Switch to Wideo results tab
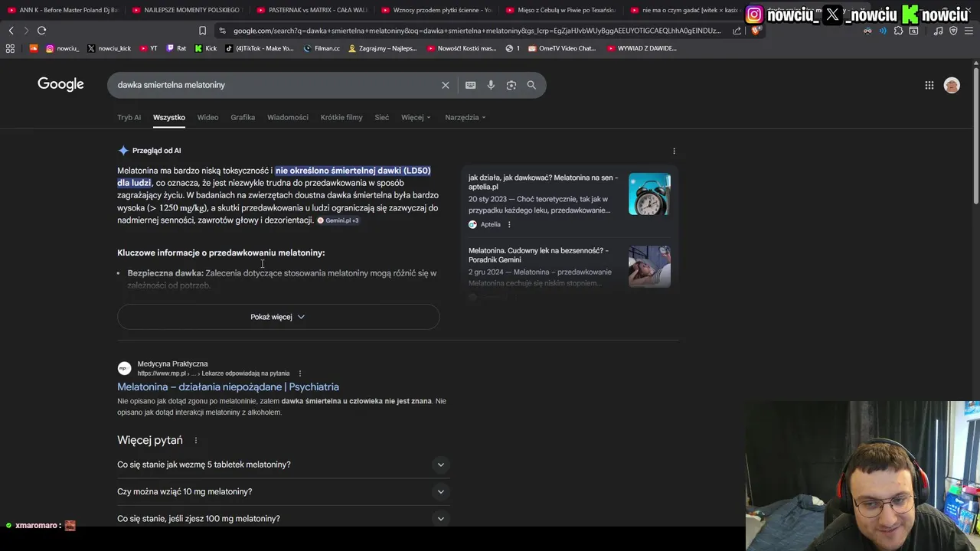This screenshot has width=980, height=551. coord(207,117)
